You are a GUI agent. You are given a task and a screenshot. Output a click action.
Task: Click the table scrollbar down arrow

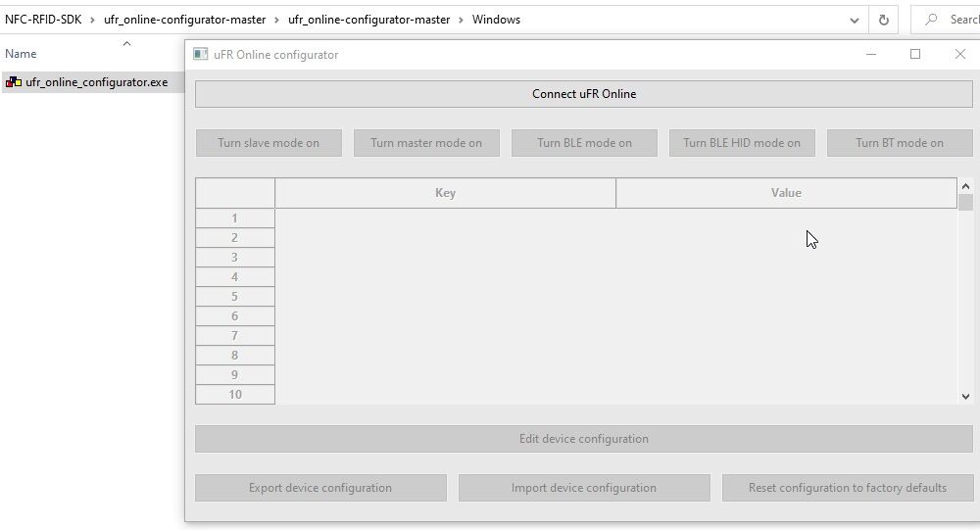(965, 396)
